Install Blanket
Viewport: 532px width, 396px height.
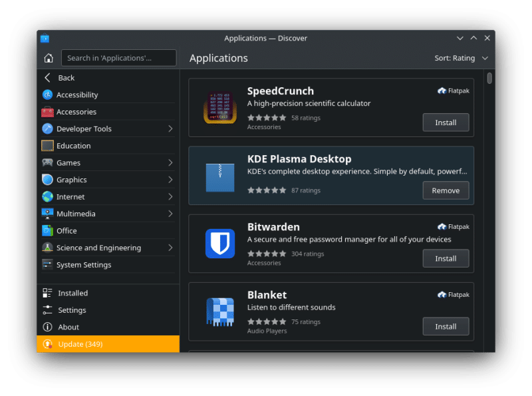click(446, 326)
